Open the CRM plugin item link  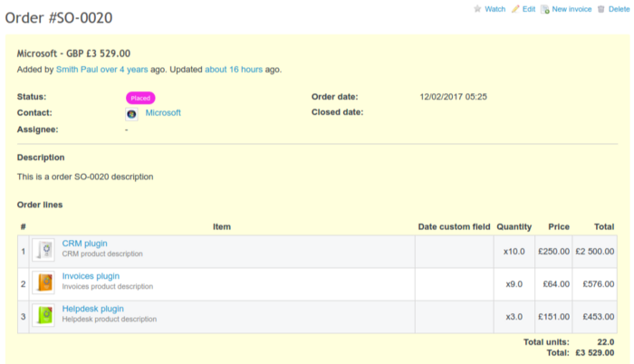(x=84, y=244)
